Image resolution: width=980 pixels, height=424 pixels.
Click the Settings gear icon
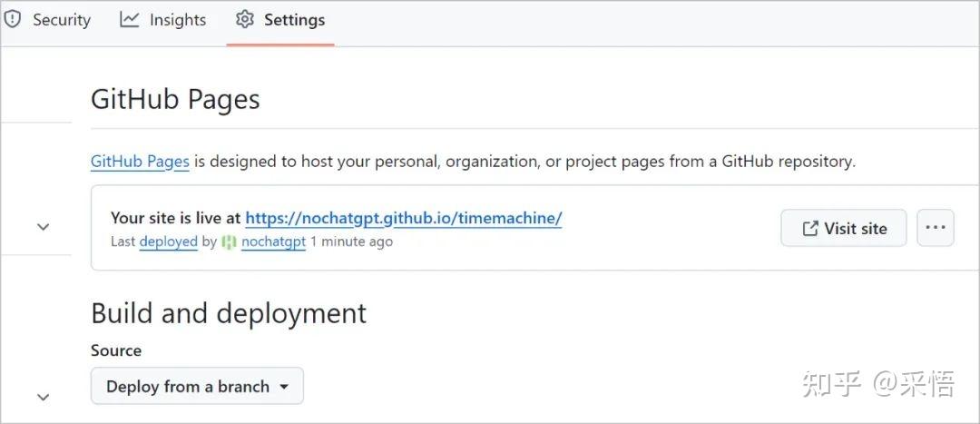point(244,19)
